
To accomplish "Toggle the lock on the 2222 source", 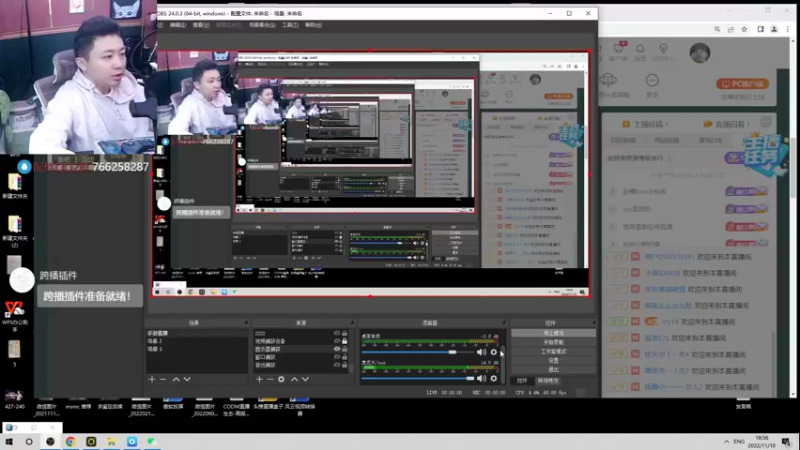I will click(344, 333).
